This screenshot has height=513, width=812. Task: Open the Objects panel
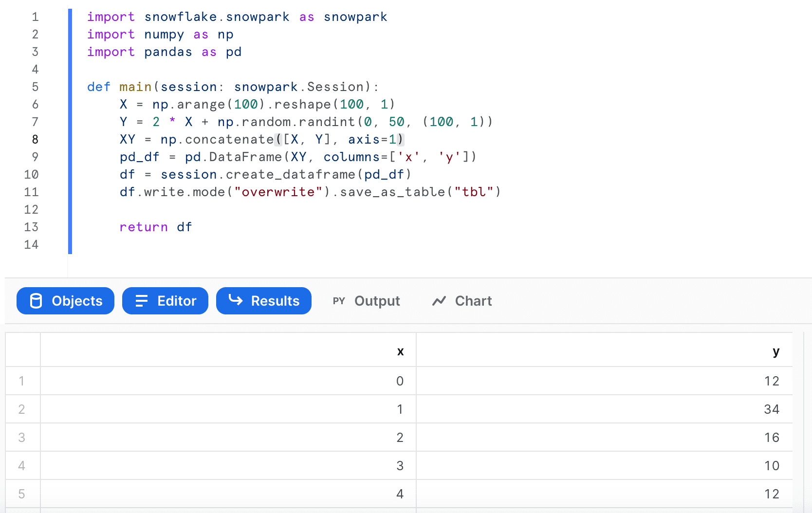click(x=65, y=301)
